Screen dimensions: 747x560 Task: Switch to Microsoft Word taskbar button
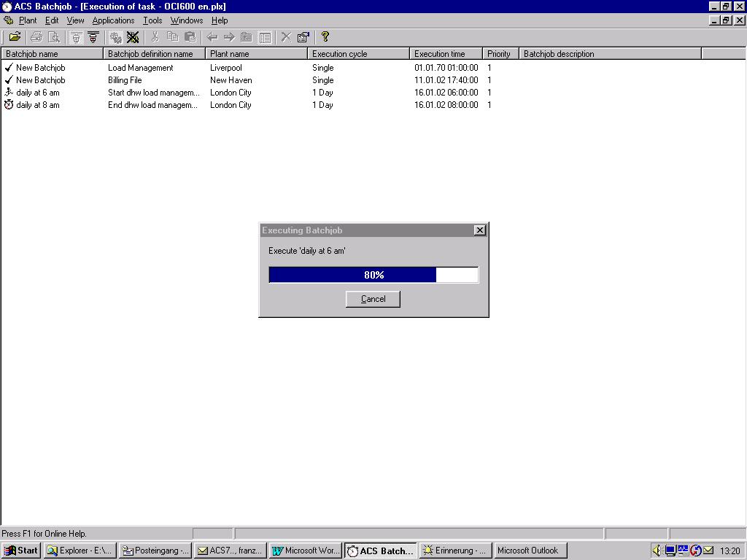pos(306,551)
